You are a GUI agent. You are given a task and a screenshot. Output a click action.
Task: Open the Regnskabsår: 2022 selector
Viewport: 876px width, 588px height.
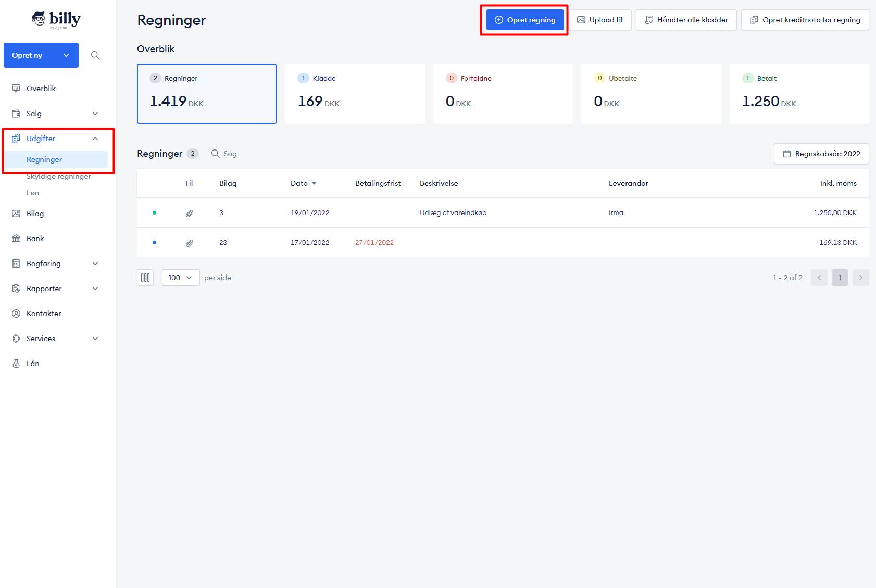click(x=821, y=154)
